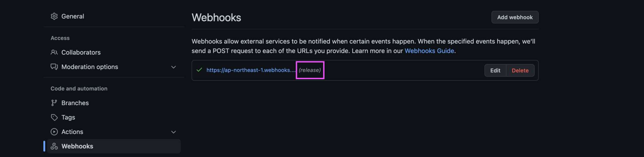644x157 pixels.
Task: Expand the Moderation options chevron
Action: click(x=173, y=67)
